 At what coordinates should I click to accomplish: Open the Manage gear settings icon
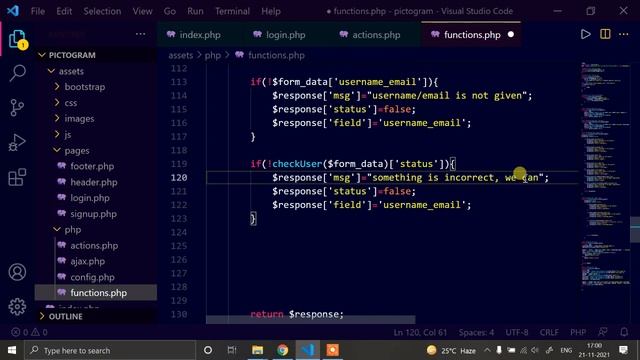tap(17, 306)
